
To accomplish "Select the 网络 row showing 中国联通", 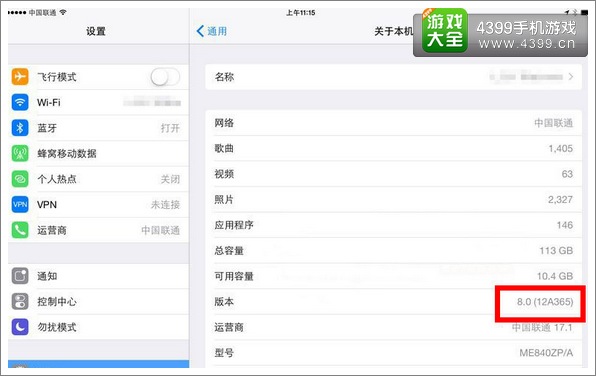I will click(x=393, y=123).
